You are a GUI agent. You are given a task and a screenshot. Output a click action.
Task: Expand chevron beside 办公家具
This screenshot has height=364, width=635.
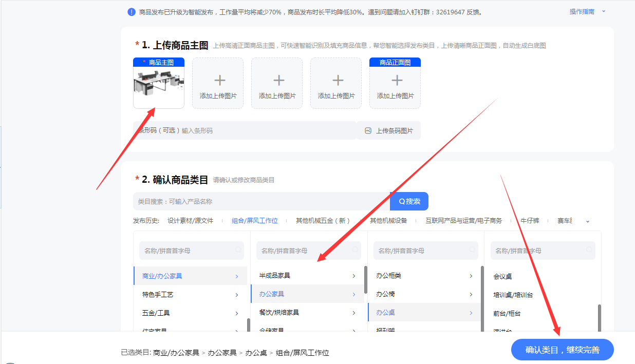click(x=354, y=294)
